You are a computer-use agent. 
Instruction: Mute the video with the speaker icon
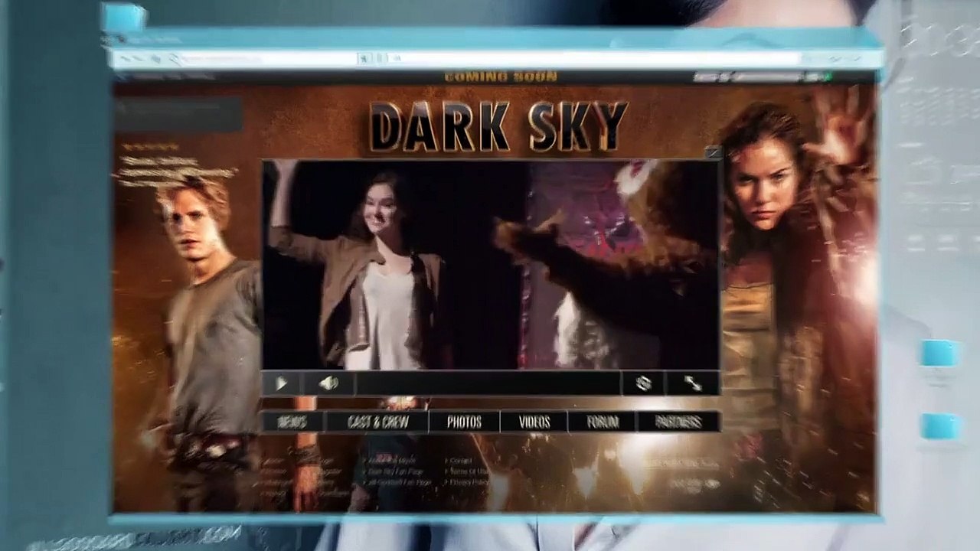329,383
